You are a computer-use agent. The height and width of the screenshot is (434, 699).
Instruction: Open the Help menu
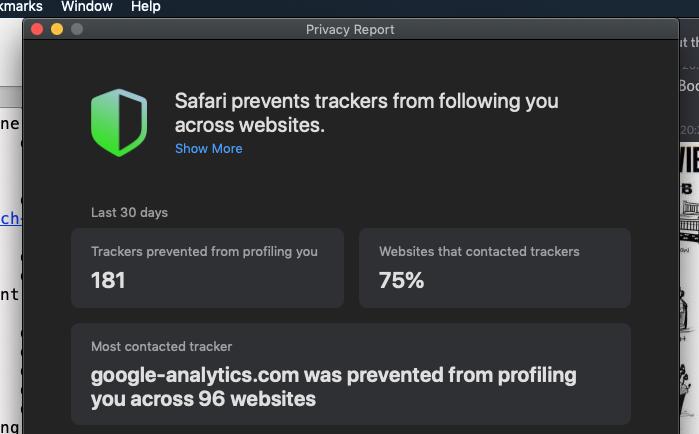click(x=146, y=7)
